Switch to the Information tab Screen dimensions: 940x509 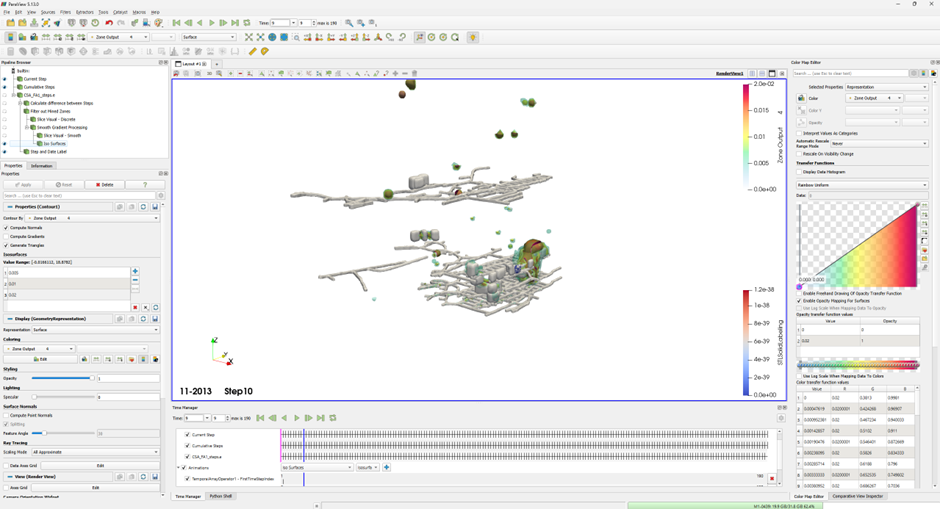(41, 166)
